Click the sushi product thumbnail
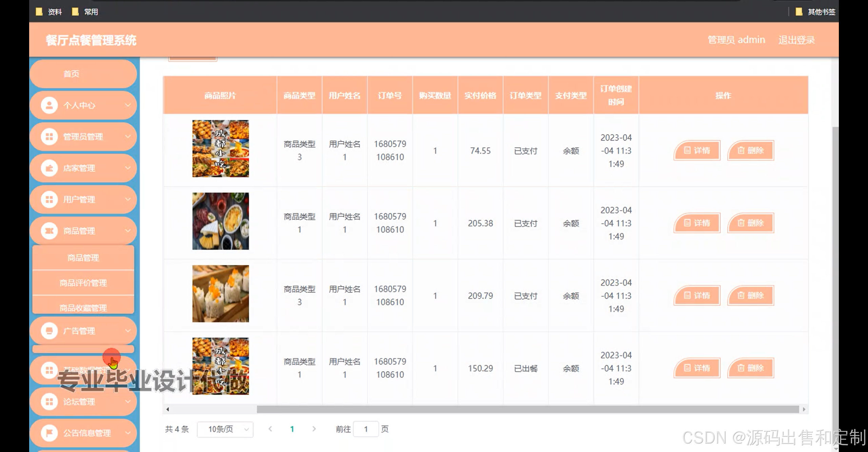This screenshot has height=452, width=868. tap(220, 294)
